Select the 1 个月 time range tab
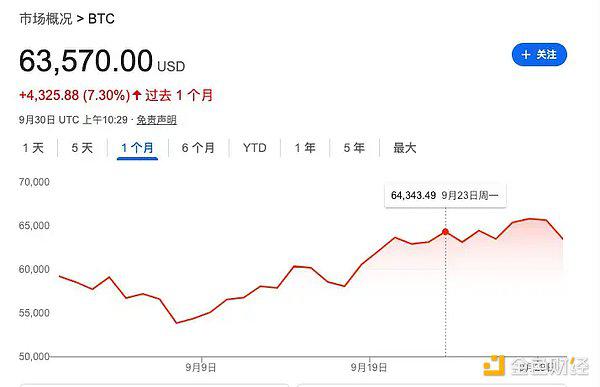600x387 pixels. click(x=137, y=148)
